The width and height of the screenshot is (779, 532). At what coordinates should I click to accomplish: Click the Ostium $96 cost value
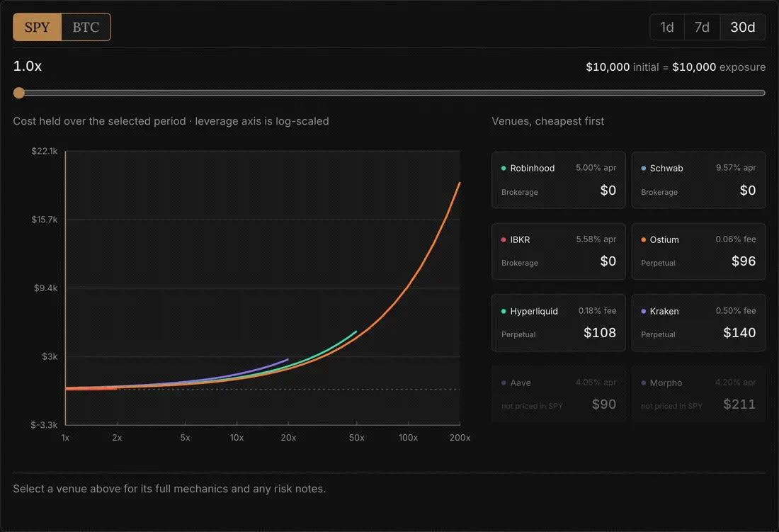click(743, 261)
